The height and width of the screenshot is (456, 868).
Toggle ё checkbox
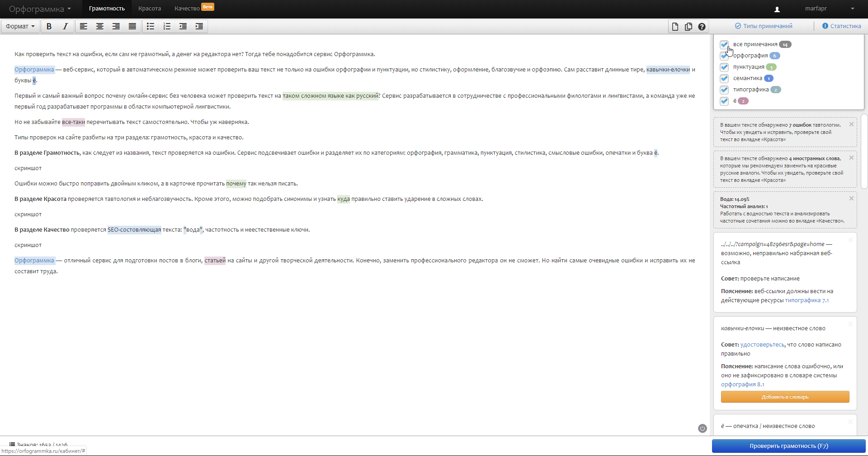coord(724,101)
